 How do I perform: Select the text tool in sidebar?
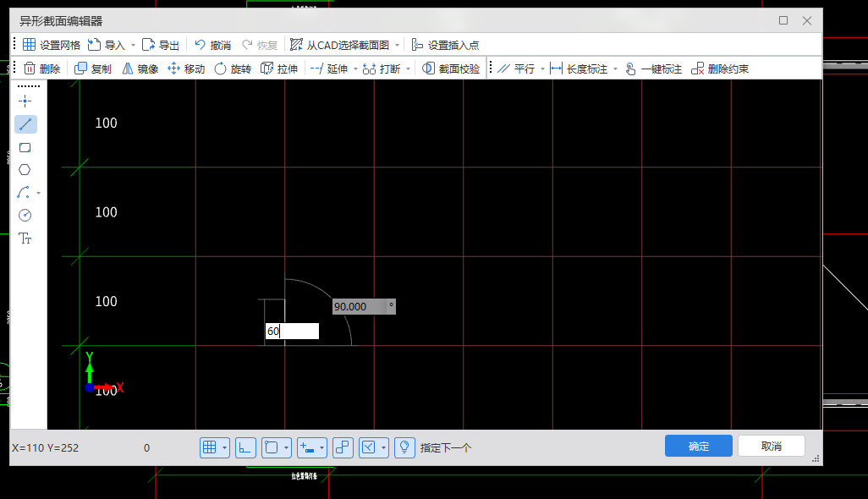click(25, 239)
